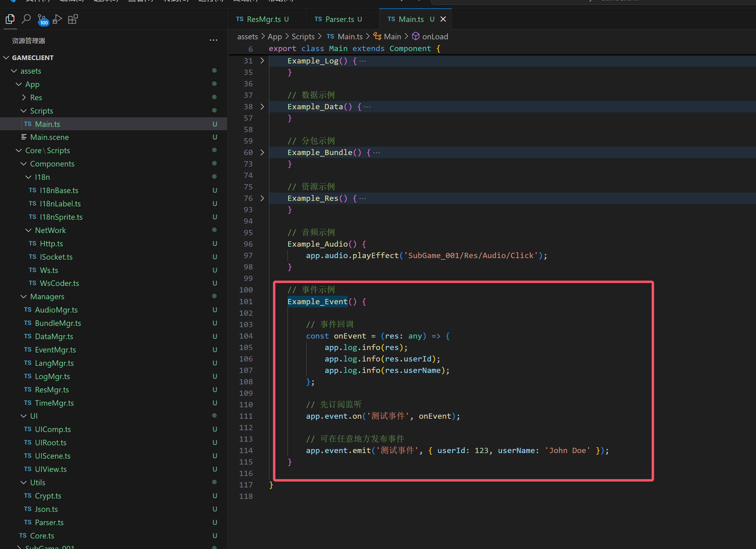This screenshot has width=756, height=549.
Task: Unfold the Example_Data function at line 38
Action: click(x=262, y=106)
